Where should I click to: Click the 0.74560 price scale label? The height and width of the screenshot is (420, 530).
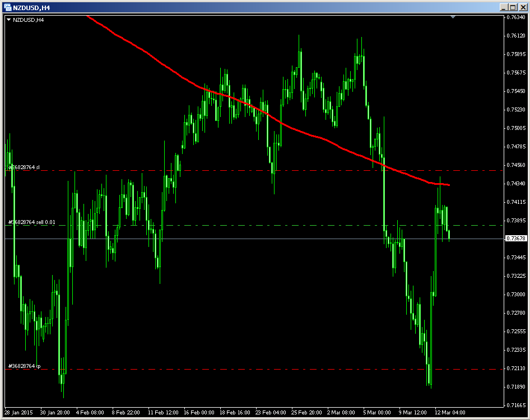[x=516, y=165]
